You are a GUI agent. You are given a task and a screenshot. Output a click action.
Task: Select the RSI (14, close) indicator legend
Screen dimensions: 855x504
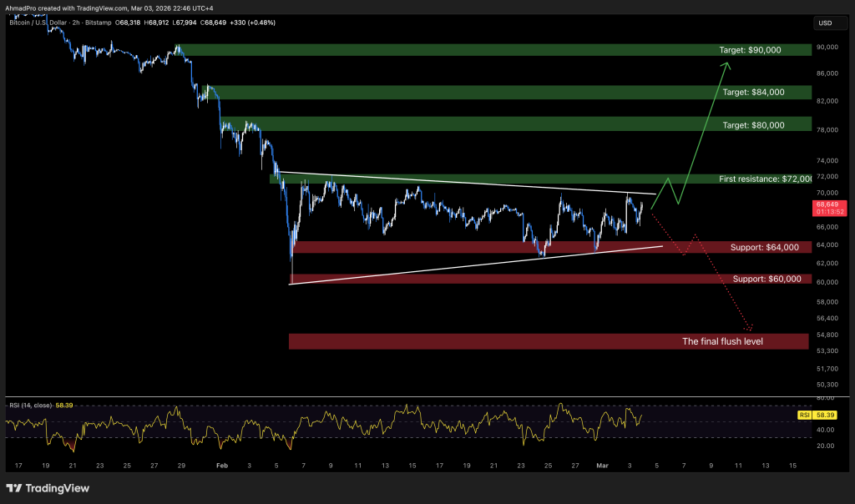(28, 405)
